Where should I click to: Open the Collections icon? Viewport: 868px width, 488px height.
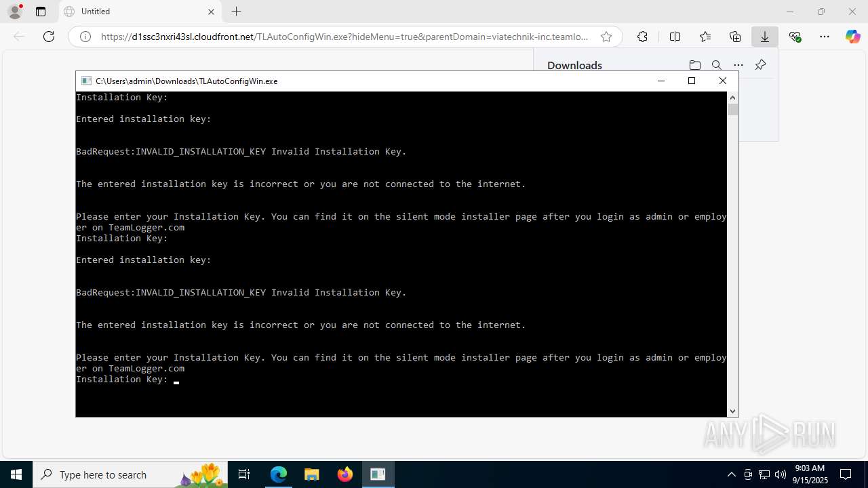pyautogui.click(x=735, y=37)
